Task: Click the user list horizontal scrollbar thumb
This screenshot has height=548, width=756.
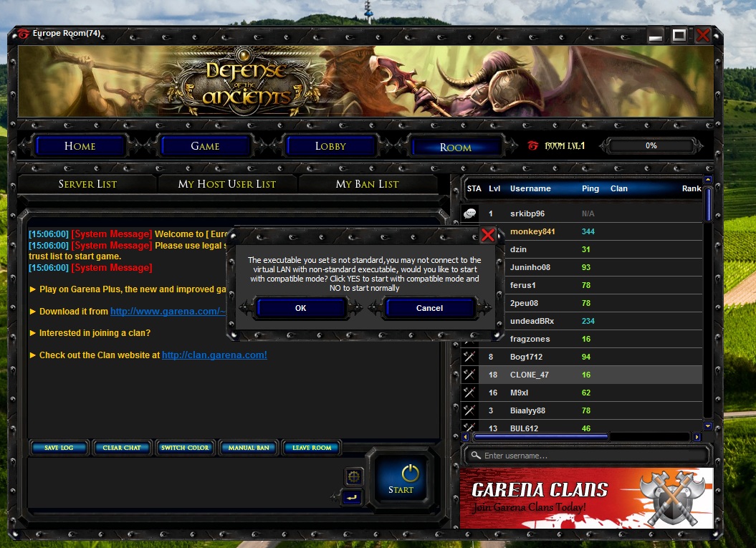Action: (x=541, y=437)
